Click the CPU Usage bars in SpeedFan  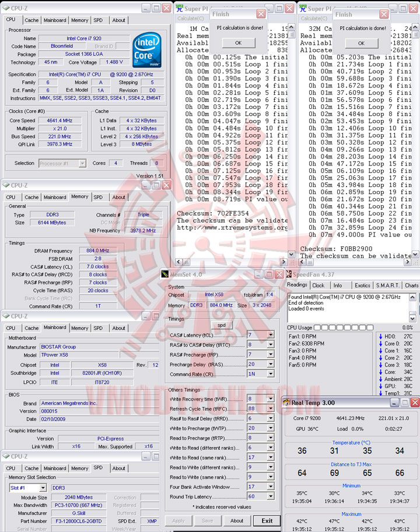(344, 327)
